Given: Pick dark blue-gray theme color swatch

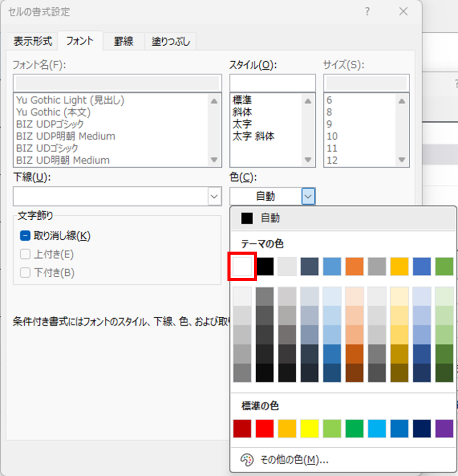Looking at the screenshot, I should click(x=310, y=266).
